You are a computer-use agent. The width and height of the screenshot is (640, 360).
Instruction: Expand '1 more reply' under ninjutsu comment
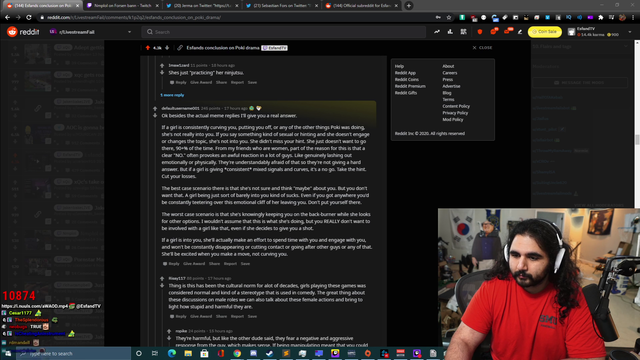point(172,95)
